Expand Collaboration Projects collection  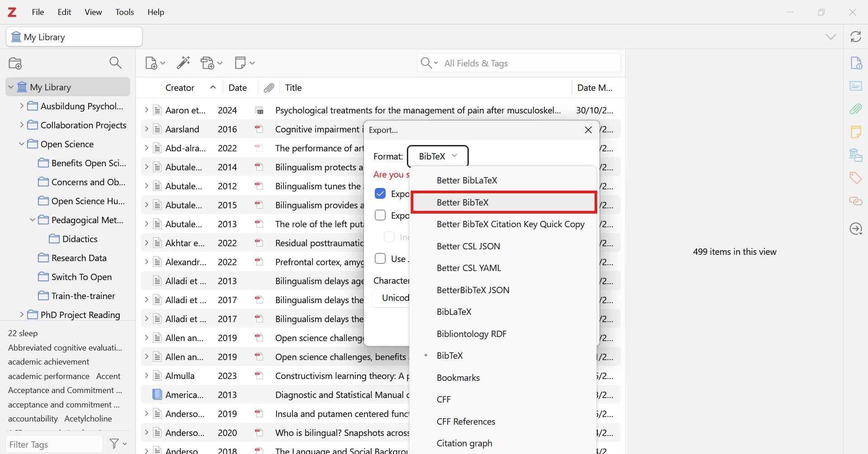coord(22,125)
